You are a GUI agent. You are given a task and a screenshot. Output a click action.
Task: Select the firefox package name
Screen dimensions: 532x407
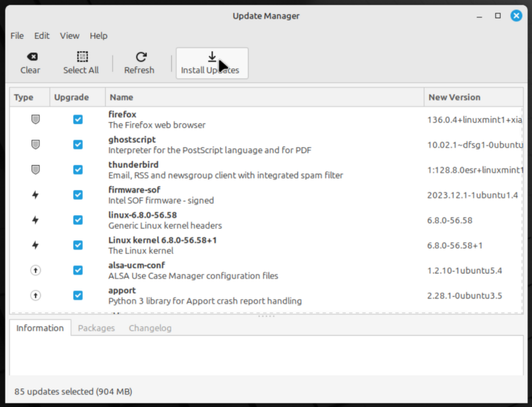[122, 114]
